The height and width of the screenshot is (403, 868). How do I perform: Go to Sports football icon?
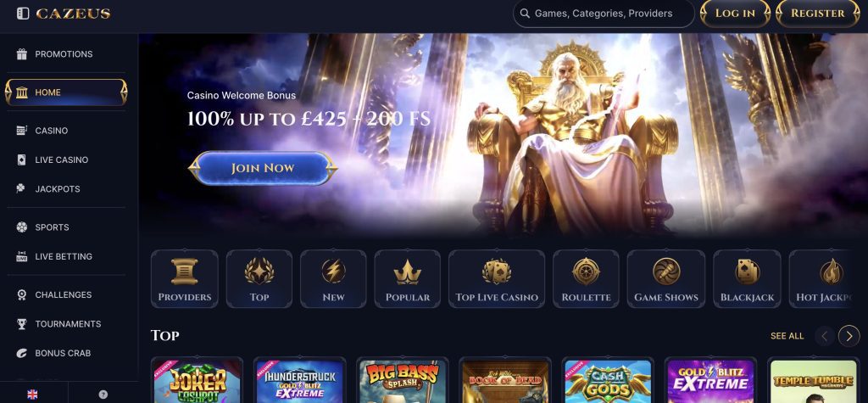(x=21, y=227)
